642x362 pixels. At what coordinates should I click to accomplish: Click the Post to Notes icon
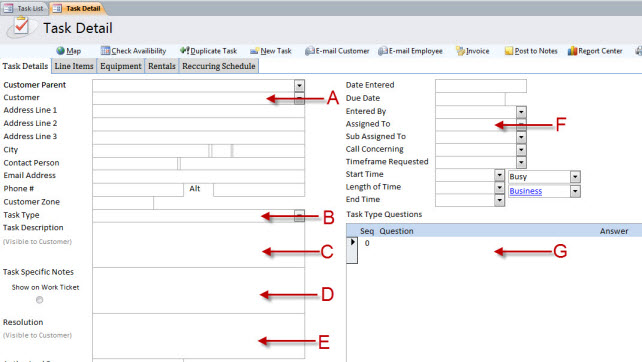509,51
